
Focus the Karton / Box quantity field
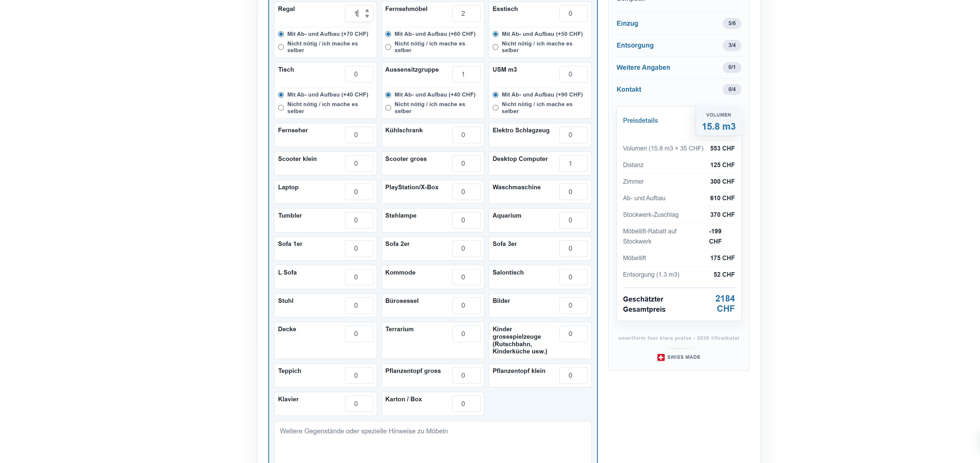tap(466, 404)
